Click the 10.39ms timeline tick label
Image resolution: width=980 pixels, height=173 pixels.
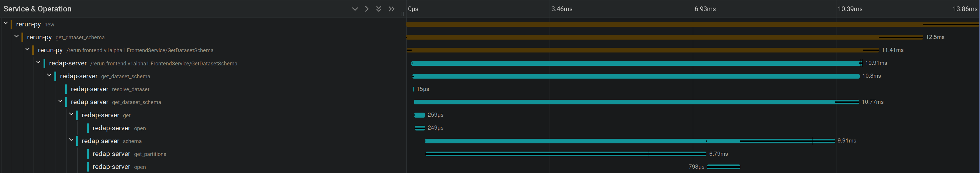850,9
